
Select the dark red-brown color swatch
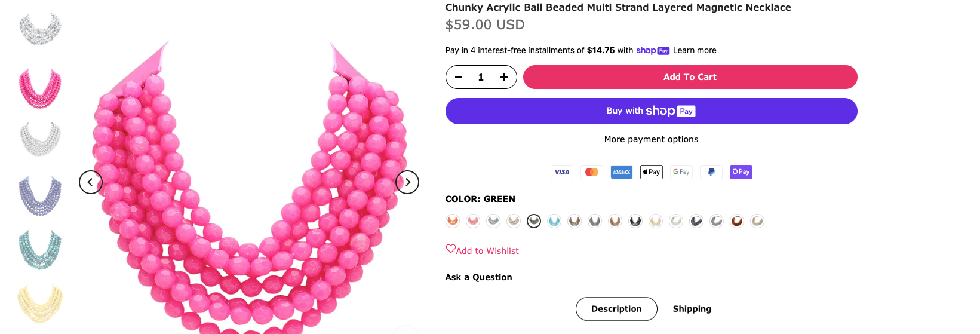(737, 221)
